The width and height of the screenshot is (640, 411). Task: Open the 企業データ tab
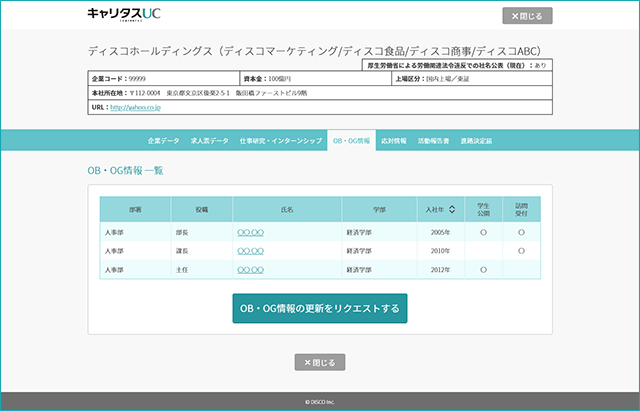[163, 141]
